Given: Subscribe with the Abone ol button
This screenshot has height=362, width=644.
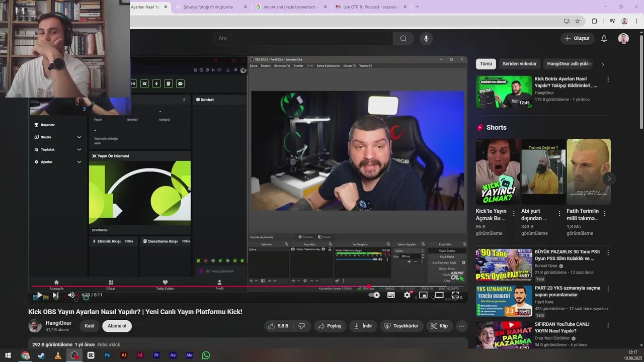Looking at the screenshot, I should coord(117,326).
